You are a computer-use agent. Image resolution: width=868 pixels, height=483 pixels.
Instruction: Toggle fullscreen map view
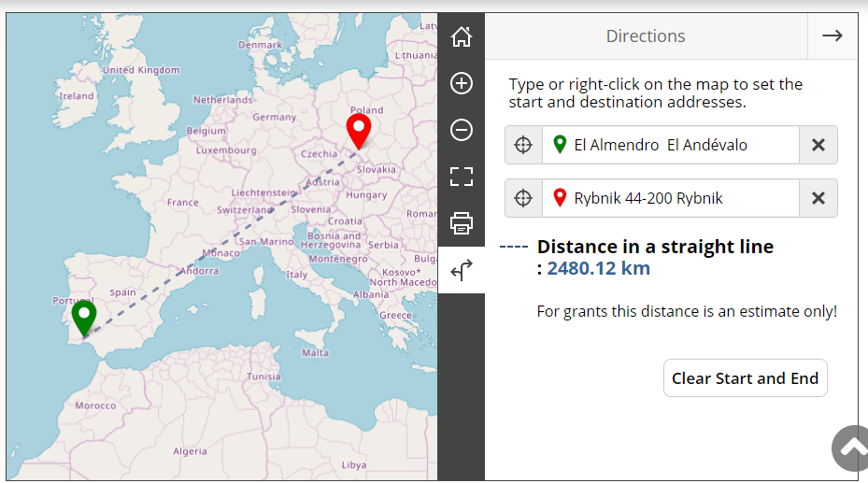462,177
